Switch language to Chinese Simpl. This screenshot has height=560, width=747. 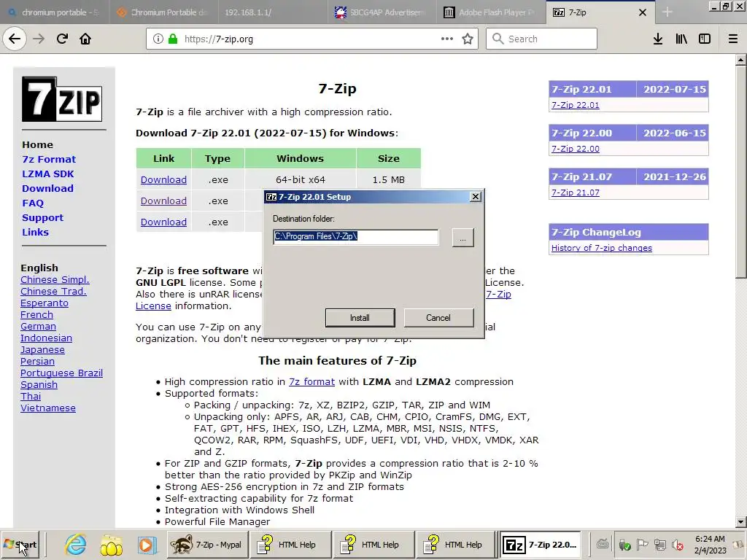pos(55,279)
